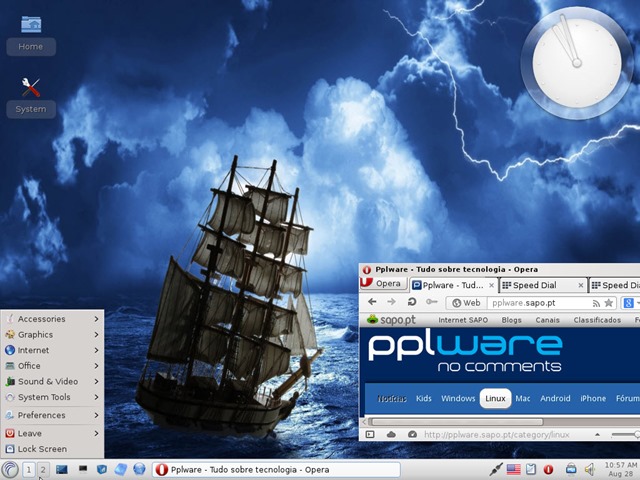Open the Classificados link

[597, 320]
